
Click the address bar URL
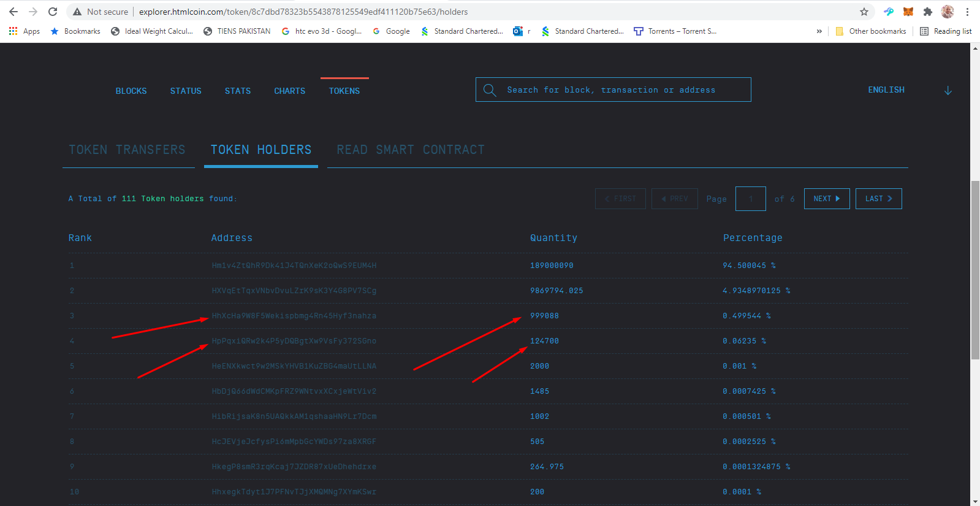[303, 12]
